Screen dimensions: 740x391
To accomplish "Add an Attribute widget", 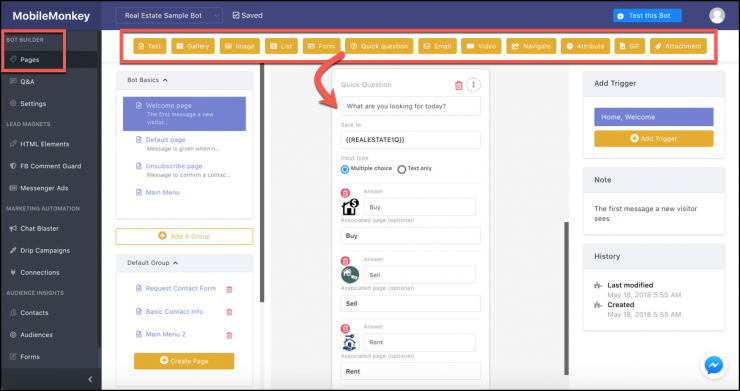I will pos(585,46).
